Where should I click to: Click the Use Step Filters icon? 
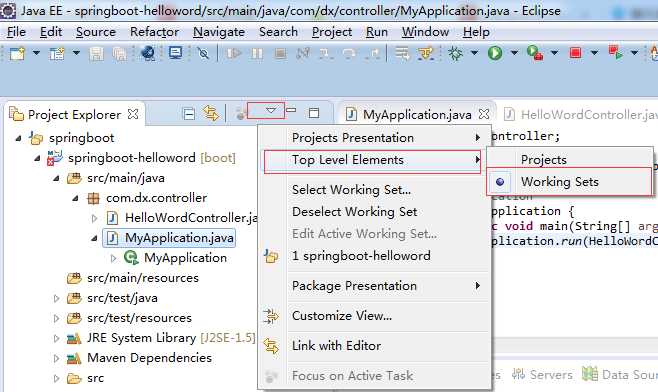(x=426, y=53)
